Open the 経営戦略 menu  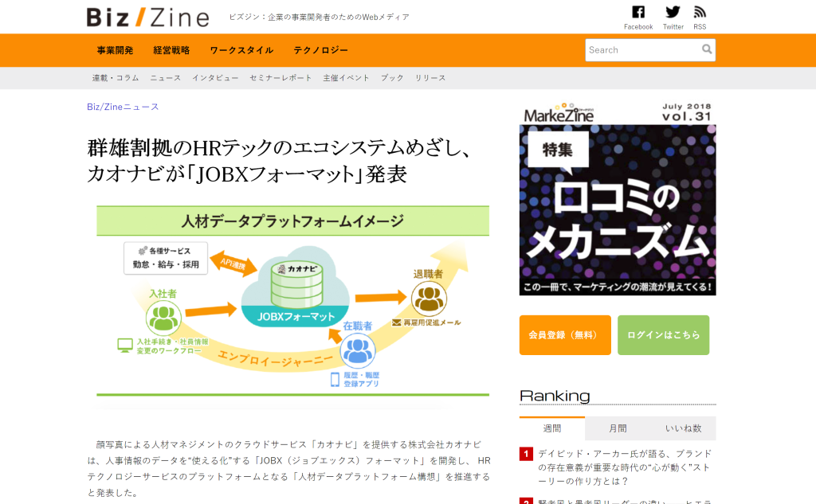coord(171,50)
